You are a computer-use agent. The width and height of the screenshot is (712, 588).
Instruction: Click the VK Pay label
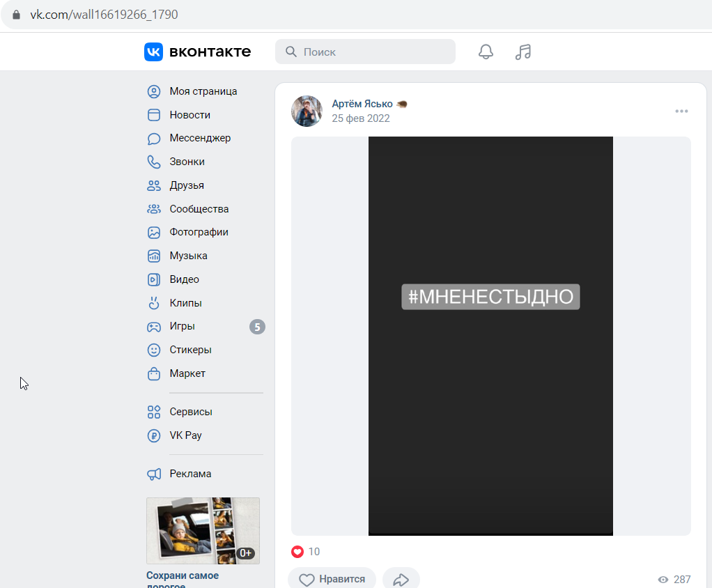pyautogui.click(x=186, y=435)
